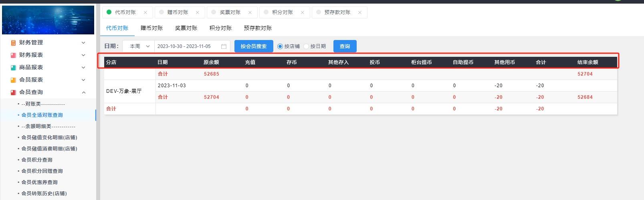
Task: Click the 充值 column header
Action: [250, 62]
